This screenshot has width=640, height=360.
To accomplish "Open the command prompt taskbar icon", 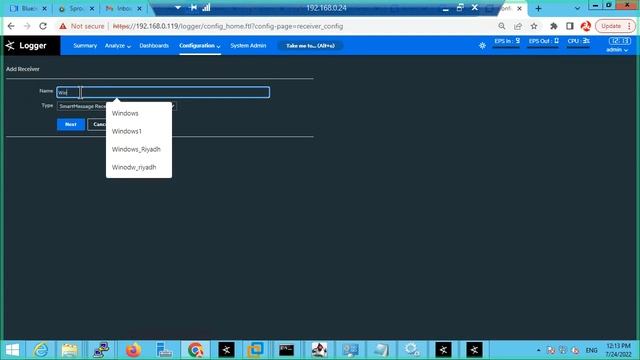I will pos(287,350).
